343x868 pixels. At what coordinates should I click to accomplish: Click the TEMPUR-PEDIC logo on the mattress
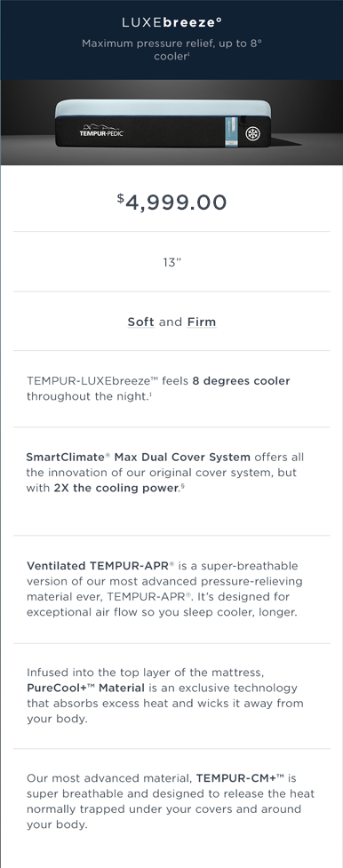(x=101, y=131)
